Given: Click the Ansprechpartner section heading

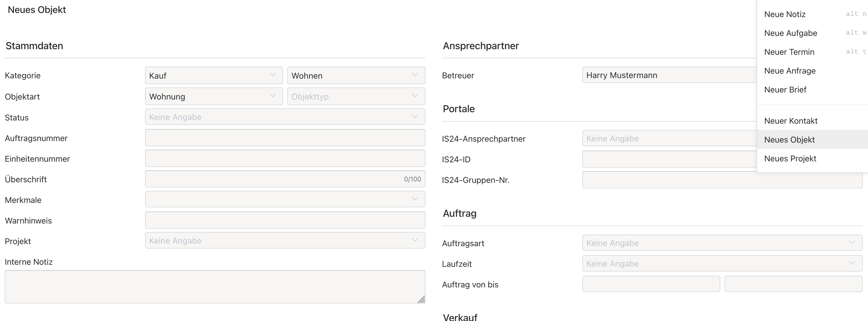Looking at the screenshot, I should click(481, 46).
